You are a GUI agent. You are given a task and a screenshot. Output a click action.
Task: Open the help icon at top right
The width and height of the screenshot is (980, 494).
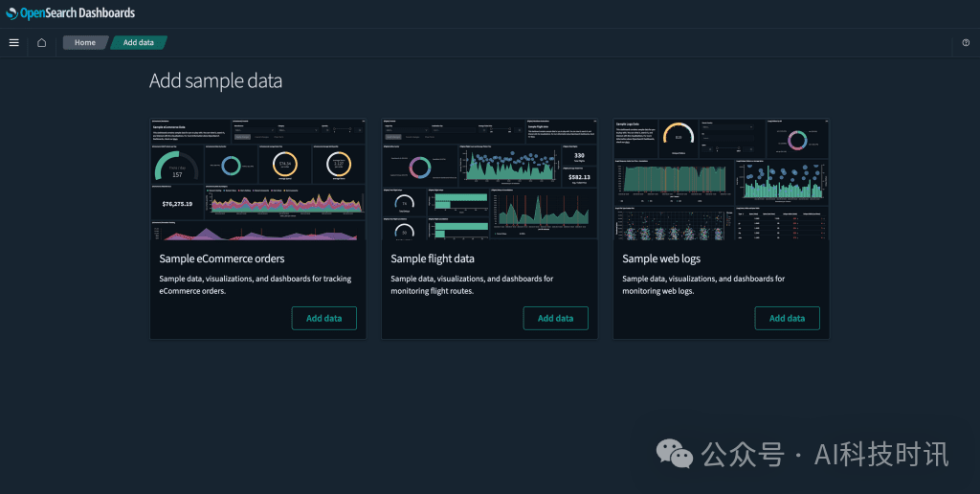(x=966, y=42)
